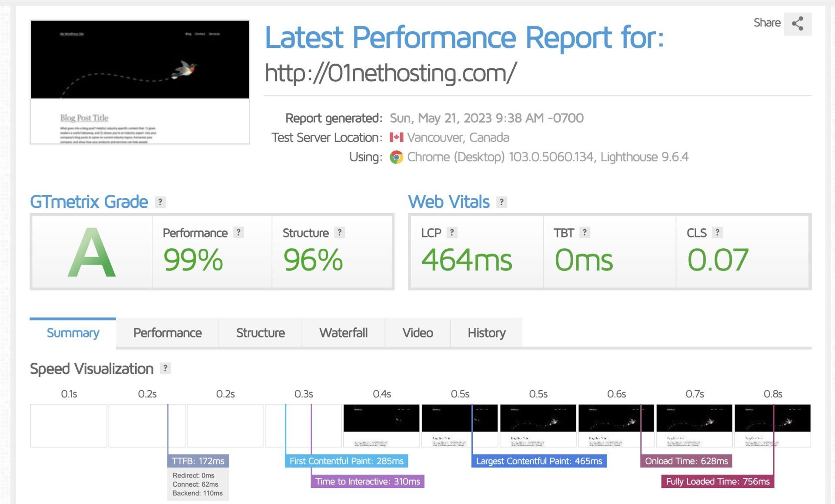Click the 0.7s filmstrip frame
This screenshot has height=504, width=835.
[695, 426]
